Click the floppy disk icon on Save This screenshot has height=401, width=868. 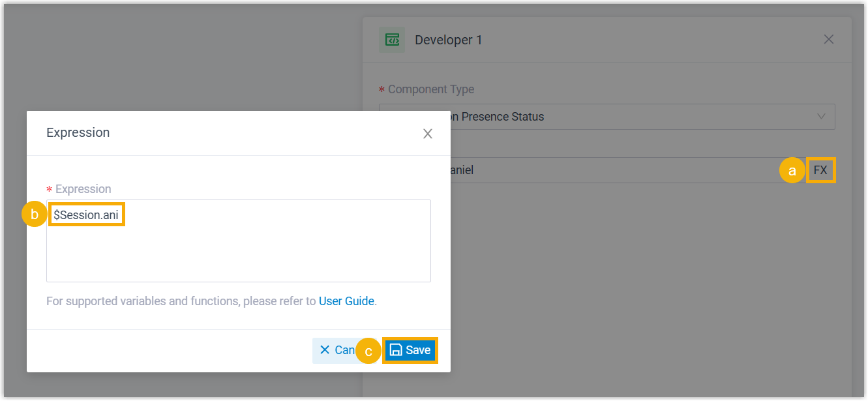coord(397,350)
